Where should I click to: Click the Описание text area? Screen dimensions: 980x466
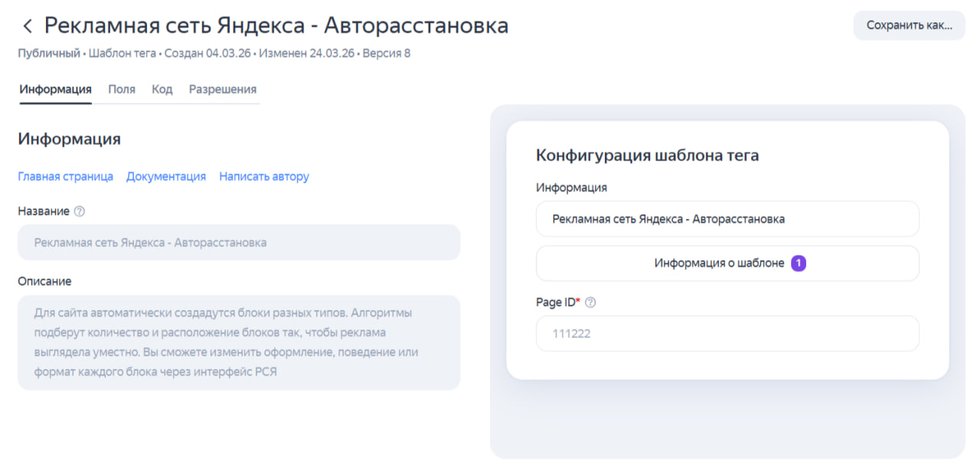[x=239, y=343]
